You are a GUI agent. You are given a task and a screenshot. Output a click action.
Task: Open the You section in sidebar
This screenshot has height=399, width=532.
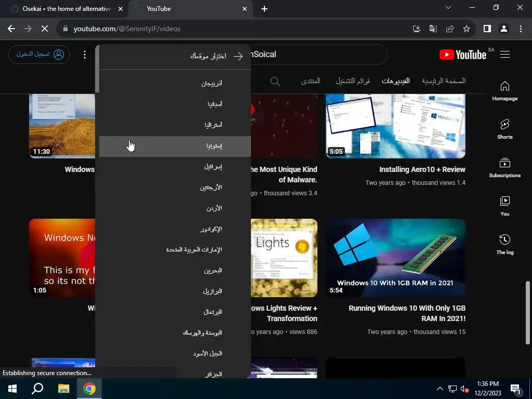click(x=505, y=206)
